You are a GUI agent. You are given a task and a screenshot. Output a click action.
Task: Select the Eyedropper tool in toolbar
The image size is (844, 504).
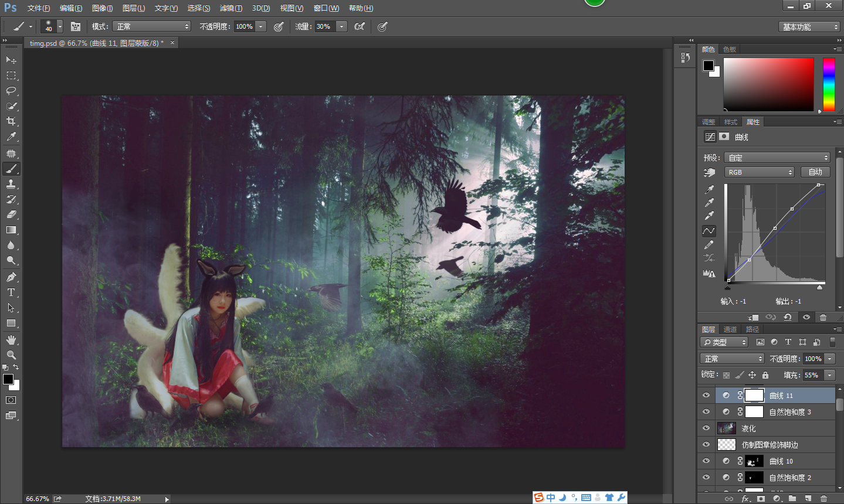coord(11,137)
